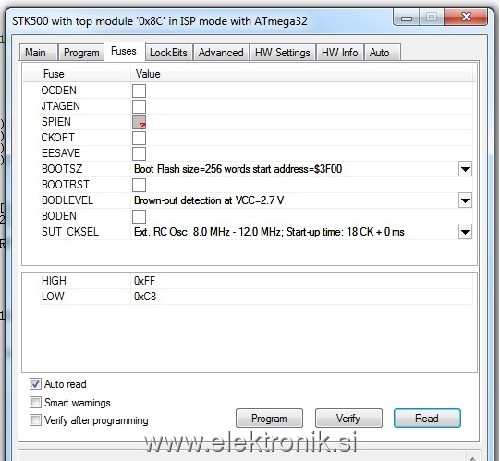Minimize the STK500 window
Viewport: 500px width, 461px height.
coord(406,17)
